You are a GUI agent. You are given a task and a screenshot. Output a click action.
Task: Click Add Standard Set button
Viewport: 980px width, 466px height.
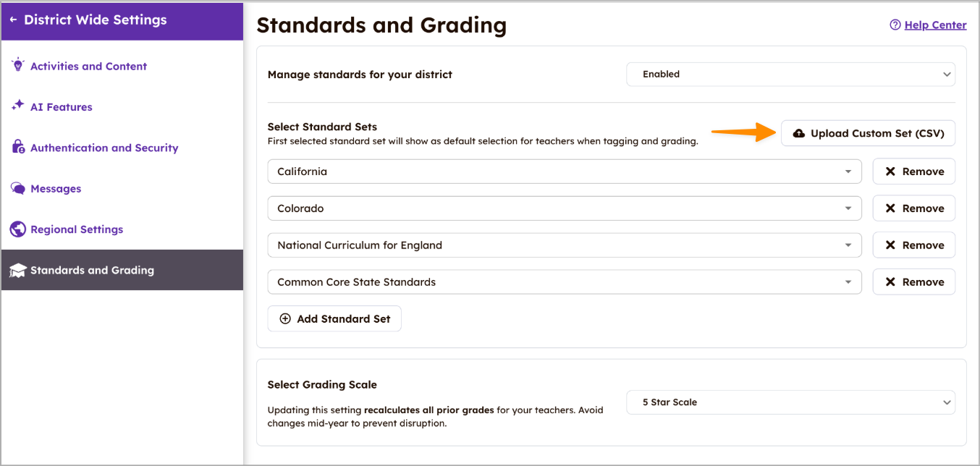click(334, 319)
